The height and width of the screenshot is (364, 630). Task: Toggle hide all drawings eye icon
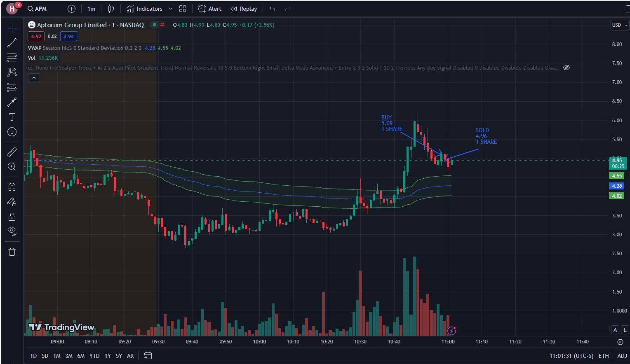(x=12, y=231)
